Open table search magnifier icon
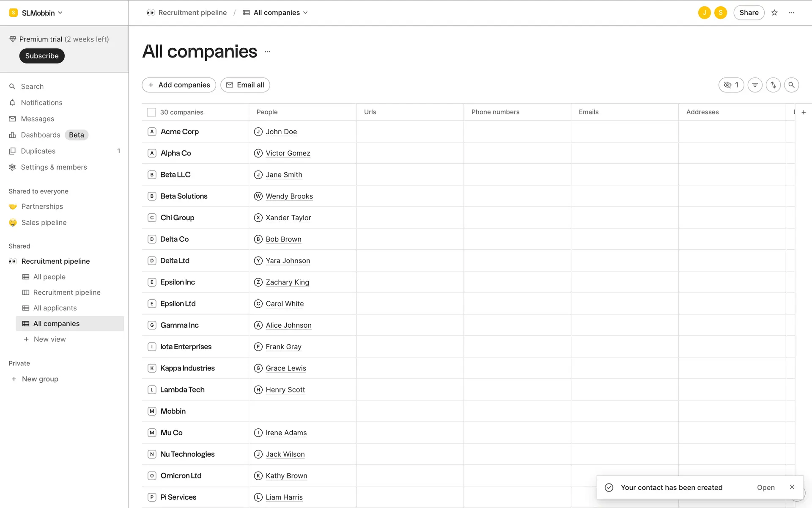The height and width of the screenshot is (508, 812). tap(791, 85)
